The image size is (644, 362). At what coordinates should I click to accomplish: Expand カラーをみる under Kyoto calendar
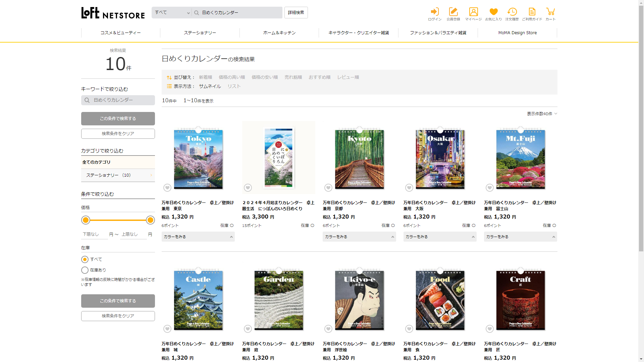coord(359,237)
